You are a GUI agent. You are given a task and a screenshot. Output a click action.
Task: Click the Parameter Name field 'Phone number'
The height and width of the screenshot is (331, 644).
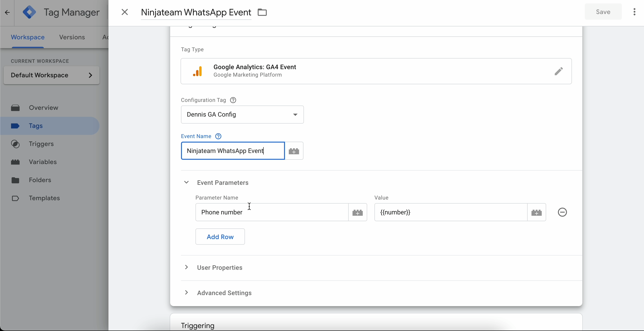(272, 212)
